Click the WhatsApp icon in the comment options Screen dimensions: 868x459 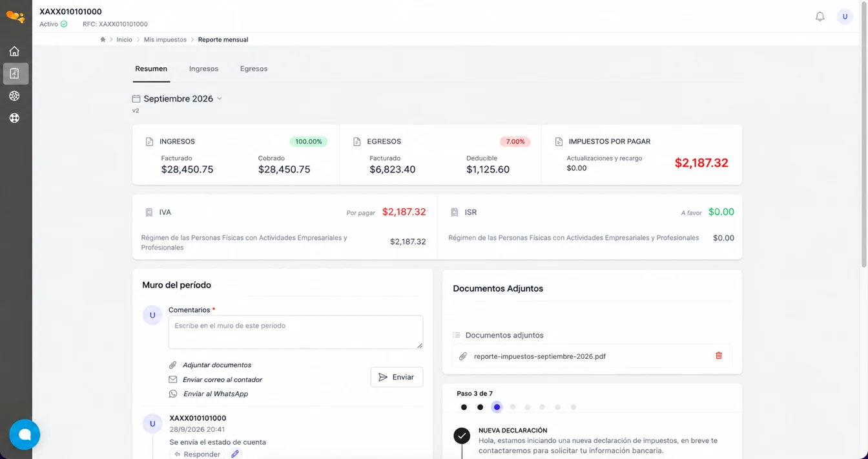click(172, 394)
